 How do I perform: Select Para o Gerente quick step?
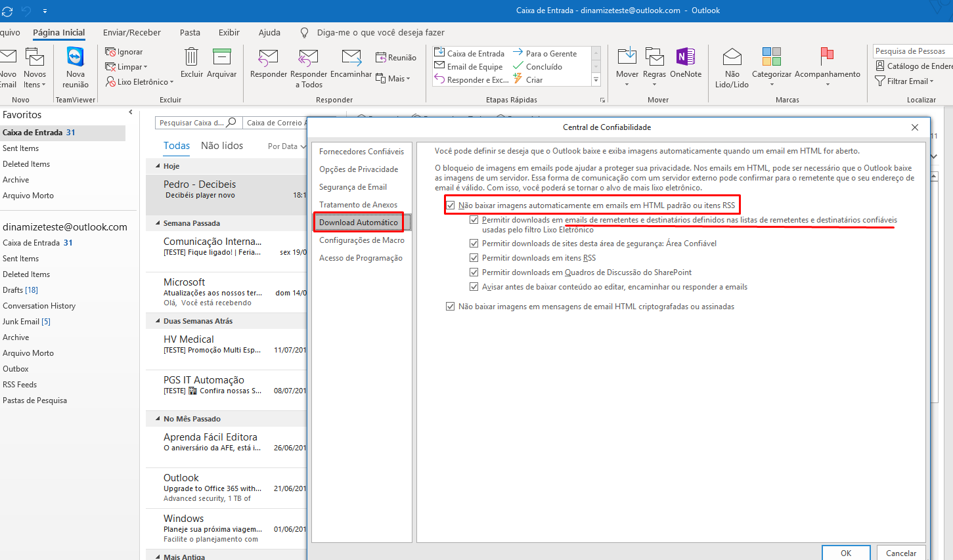[544, 53]
